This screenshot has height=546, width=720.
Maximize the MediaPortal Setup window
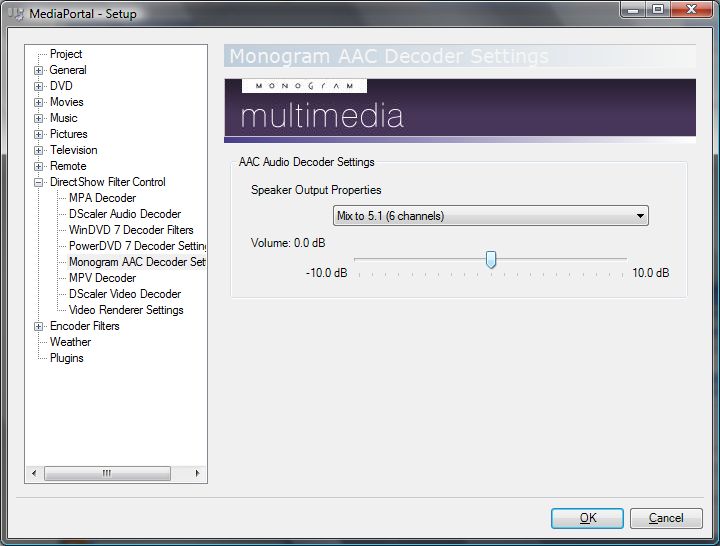click(x=658, y=9)
